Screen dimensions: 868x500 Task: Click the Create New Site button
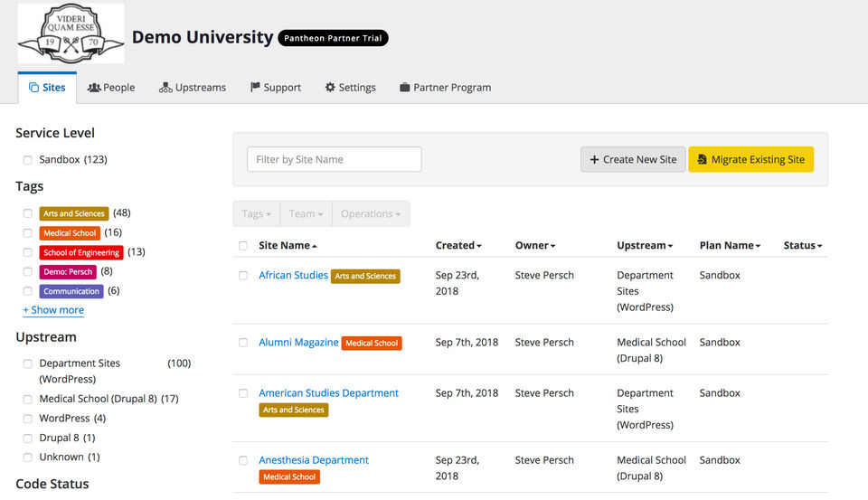click(x=633, y=159)
